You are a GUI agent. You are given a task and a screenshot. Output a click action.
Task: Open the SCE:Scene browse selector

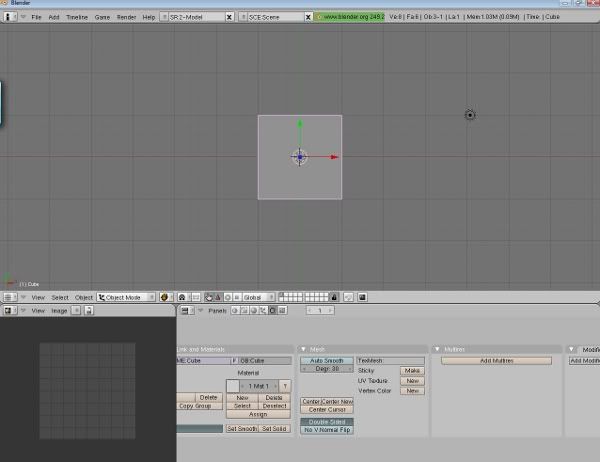point(243,17)
